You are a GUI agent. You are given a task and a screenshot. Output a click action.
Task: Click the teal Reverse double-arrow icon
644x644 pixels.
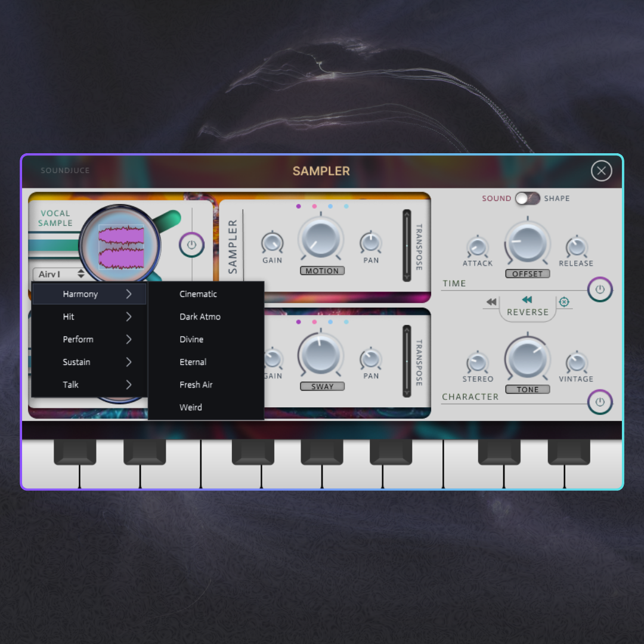pyautogui.click(x=527, y=300)
